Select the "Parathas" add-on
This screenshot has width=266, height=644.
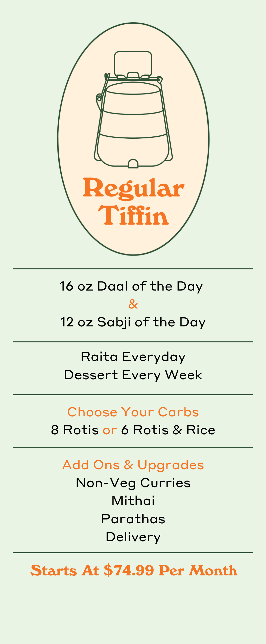(x=133, y=519)
